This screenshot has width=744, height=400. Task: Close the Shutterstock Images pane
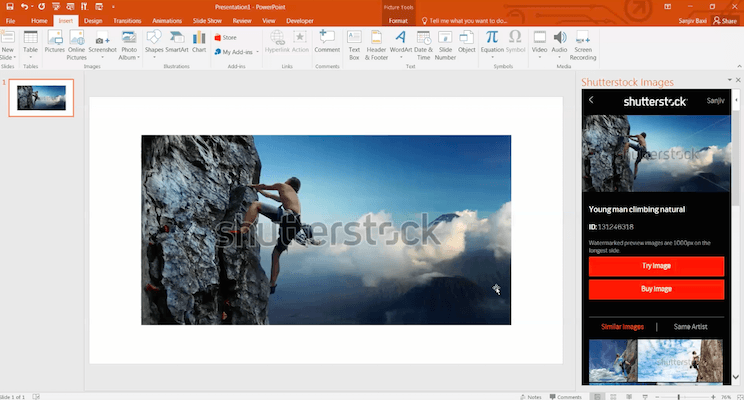[738, 80]
